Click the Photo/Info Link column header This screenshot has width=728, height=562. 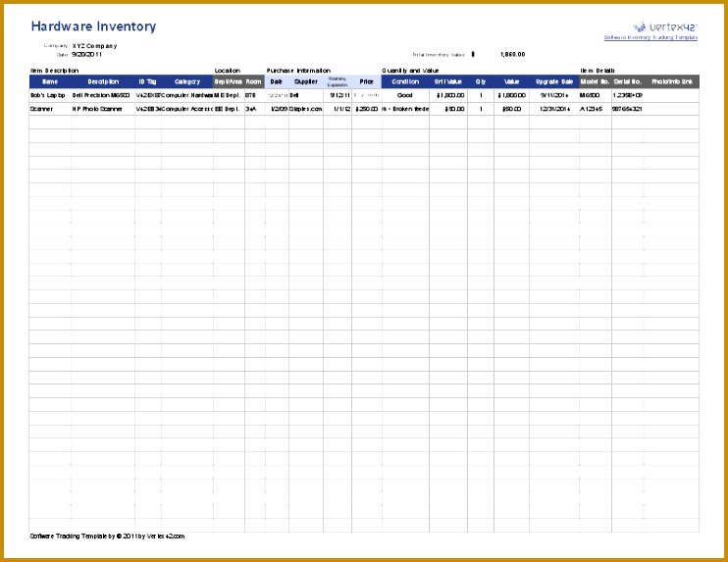coord(672,81)
